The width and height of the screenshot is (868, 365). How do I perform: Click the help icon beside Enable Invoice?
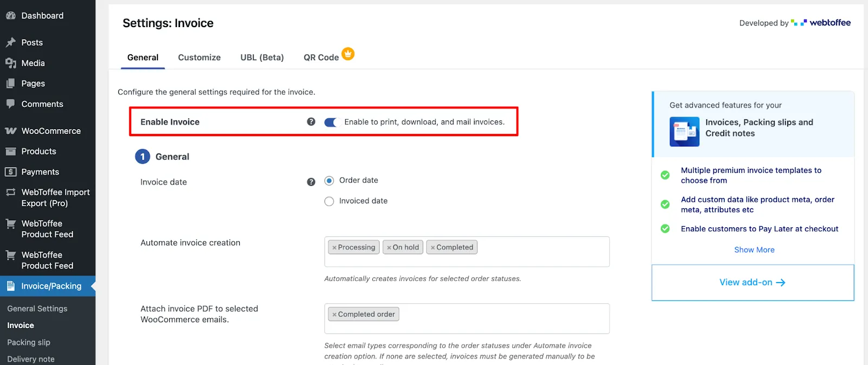tap(311, 121)
